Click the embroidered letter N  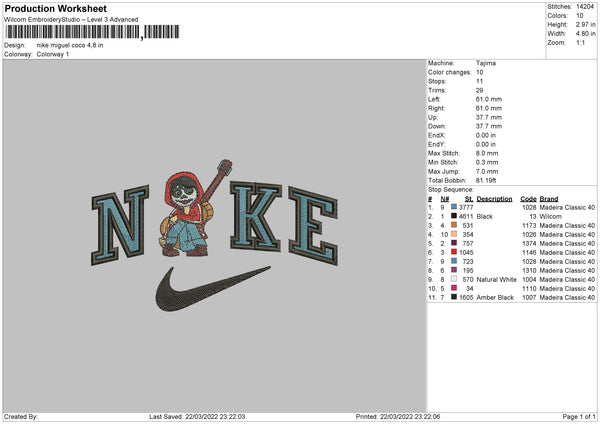click(x=120, y=225)
